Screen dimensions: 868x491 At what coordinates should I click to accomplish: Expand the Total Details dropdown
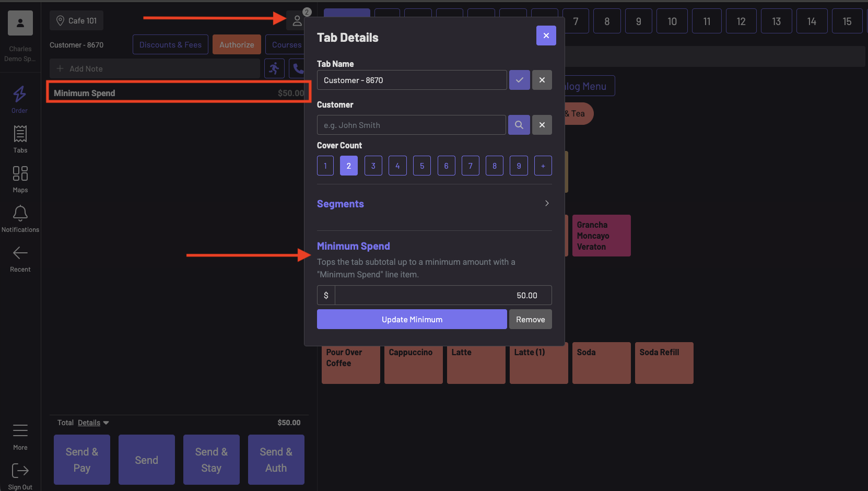(93, 423)
